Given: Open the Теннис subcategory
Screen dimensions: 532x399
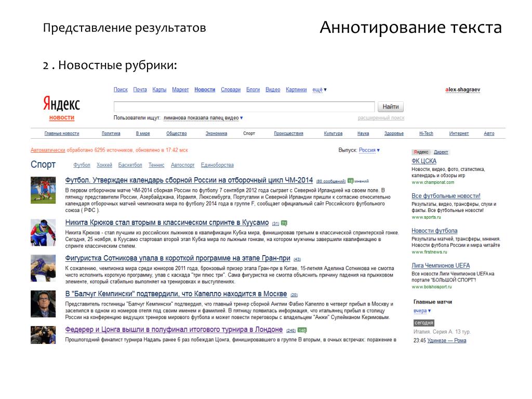Looking at the screenshot, I should pyautogui.click(x=156, y=165).
